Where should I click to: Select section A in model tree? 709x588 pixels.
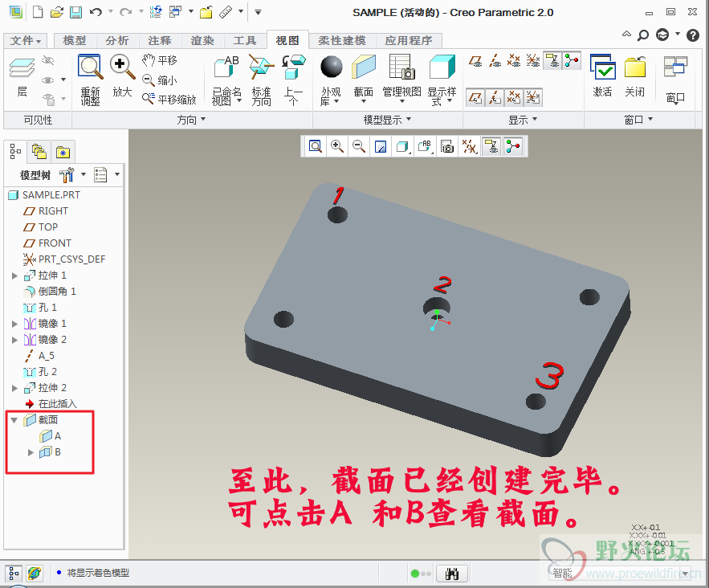[x=50, y=436]
